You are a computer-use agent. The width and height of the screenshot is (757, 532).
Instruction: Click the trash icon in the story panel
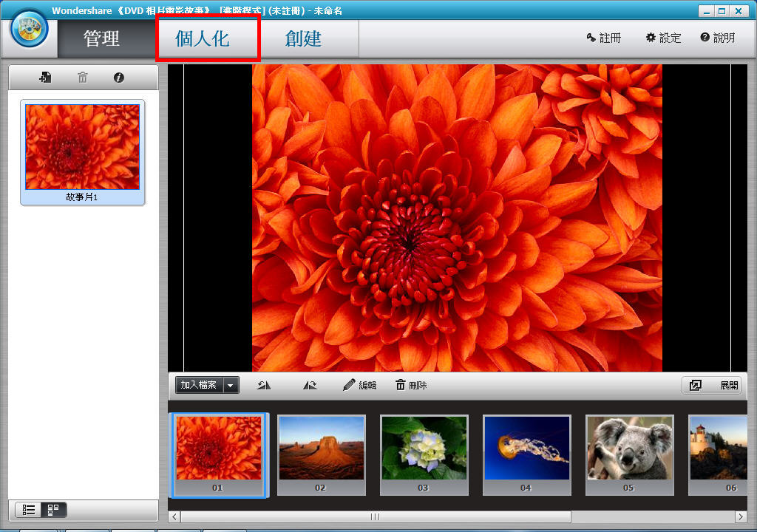tap(83, 78)
